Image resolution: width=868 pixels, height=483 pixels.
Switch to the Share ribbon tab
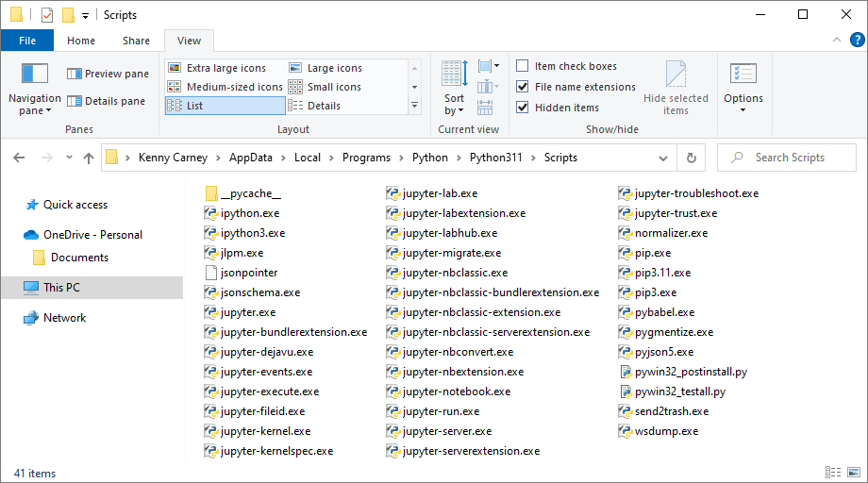pyautogui.click(x=136, y=41)
